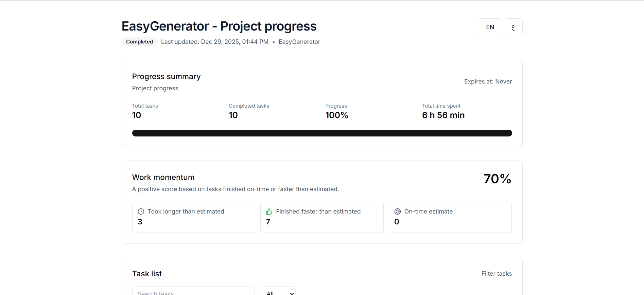This screenshot has height=295, width=644.
Task: Select the Finished faster than estimated card
Action: [322, 217]
